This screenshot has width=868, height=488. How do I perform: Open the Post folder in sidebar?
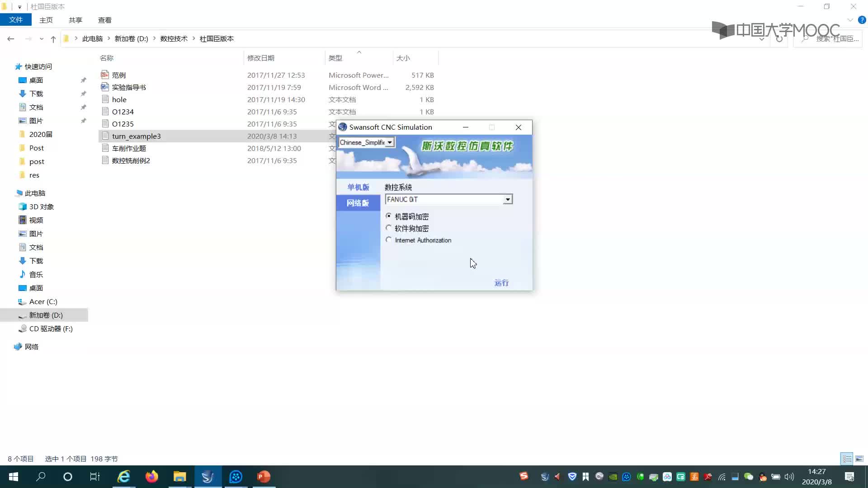click(37, 148)
